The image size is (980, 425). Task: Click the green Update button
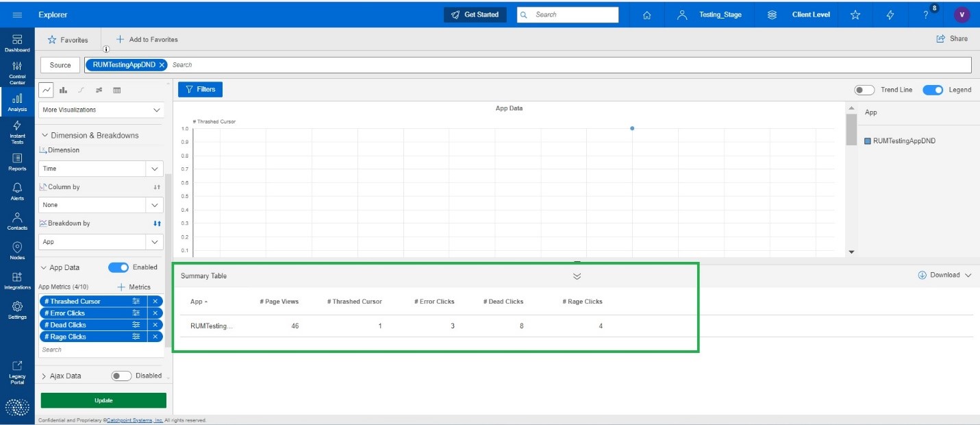click(103, 400)
